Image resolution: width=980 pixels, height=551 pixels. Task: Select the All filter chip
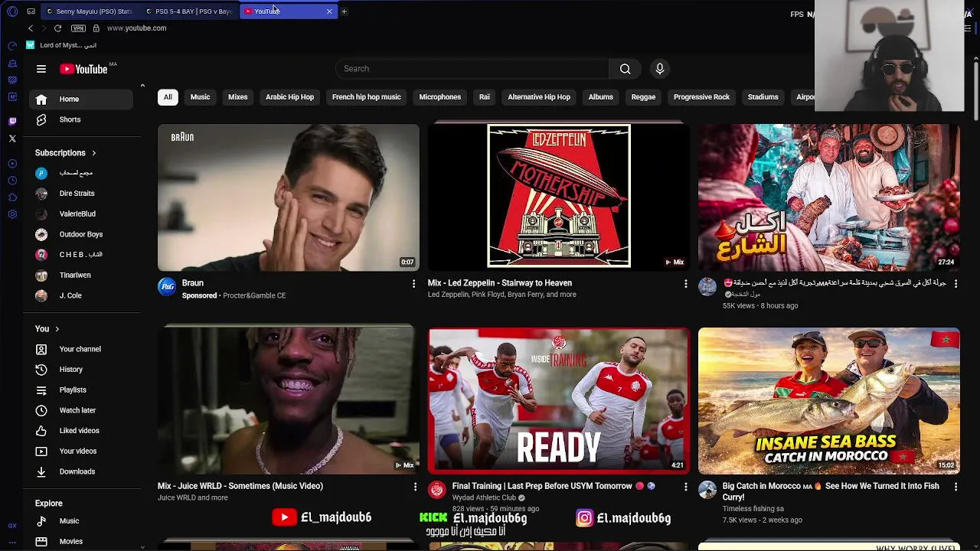point(168,97)
